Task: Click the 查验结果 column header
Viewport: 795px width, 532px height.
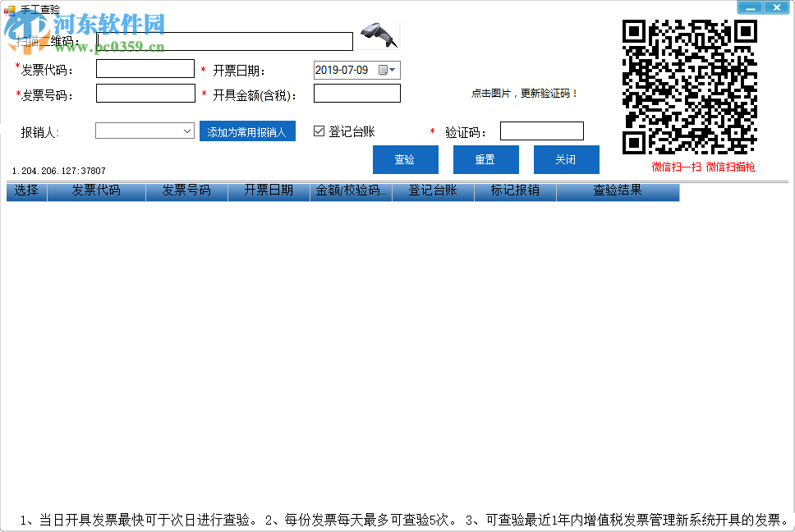Action: (x=616, y=190)
